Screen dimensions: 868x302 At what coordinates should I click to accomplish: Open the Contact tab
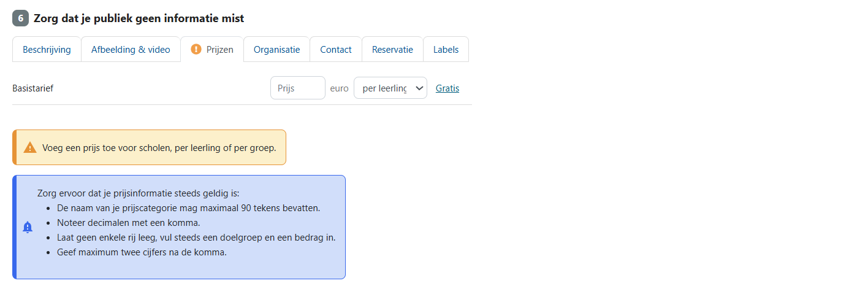point(335,50)
